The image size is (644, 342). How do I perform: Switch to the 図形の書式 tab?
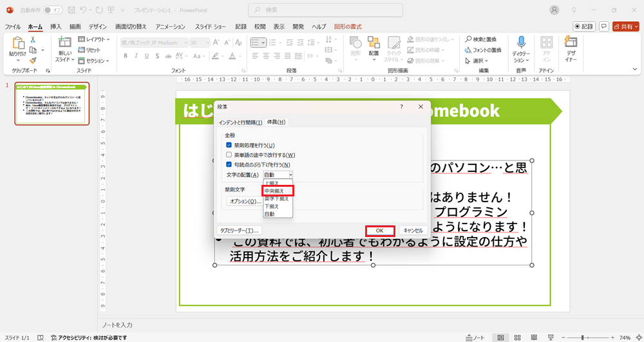click(348, 26)
